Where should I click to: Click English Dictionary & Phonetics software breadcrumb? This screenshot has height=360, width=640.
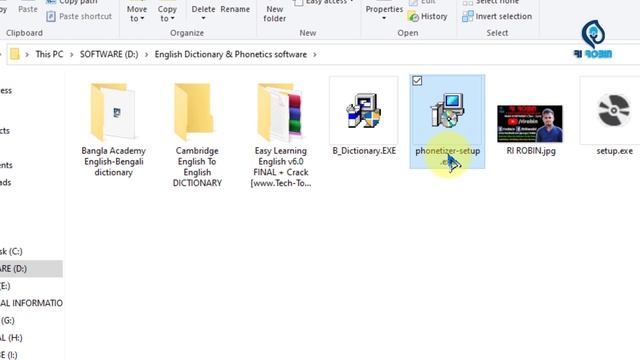231,54
